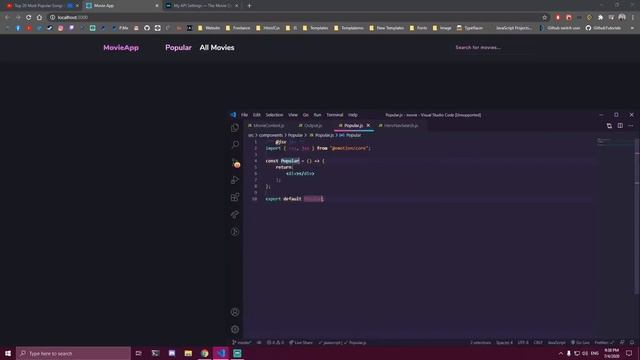The width and height of the screenshot is (640, 360).
Task: Open the Extensions view in VS Code
Action: (235, 197)
